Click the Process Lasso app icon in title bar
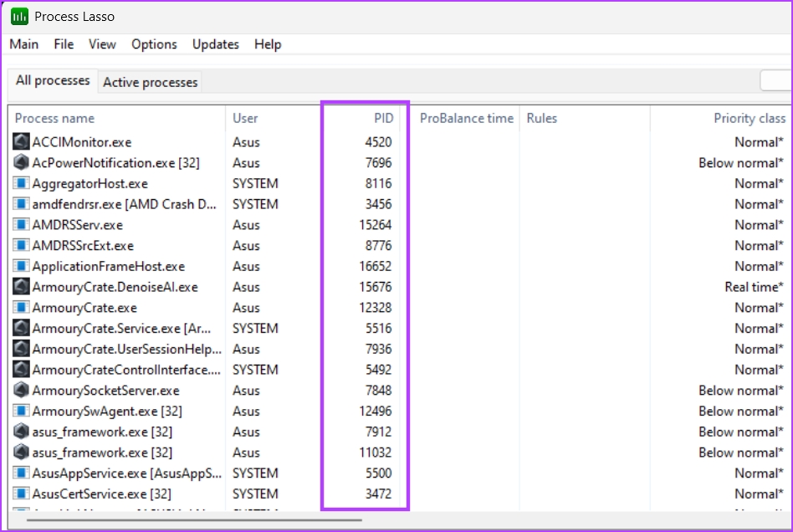The image size is (793, 532). (18, 16)
